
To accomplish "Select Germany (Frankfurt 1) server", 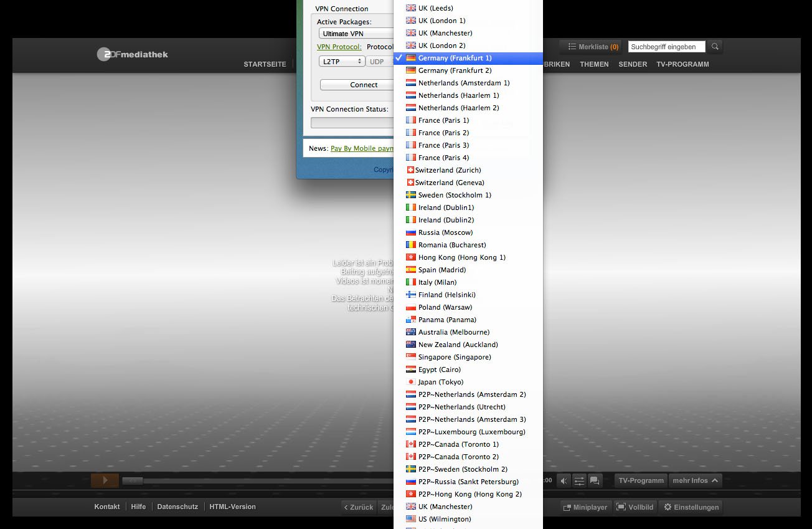I will tap(468, 58).
